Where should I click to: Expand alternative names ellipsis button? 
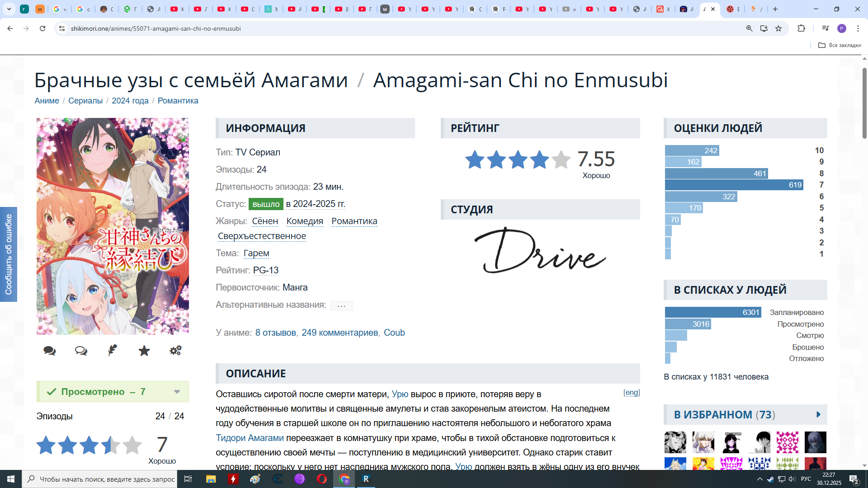pyautogui.click(x=341, y=306)
